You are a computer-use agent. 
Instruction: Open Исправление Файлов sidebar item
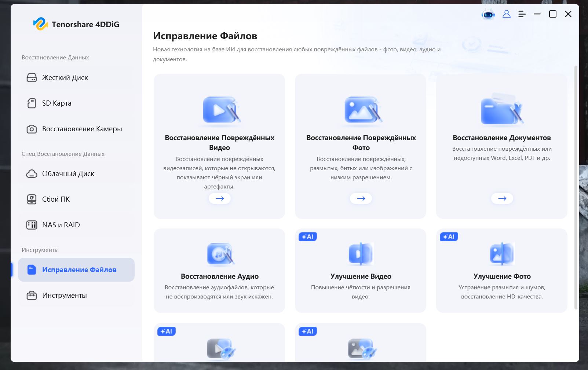click(76, 270)
